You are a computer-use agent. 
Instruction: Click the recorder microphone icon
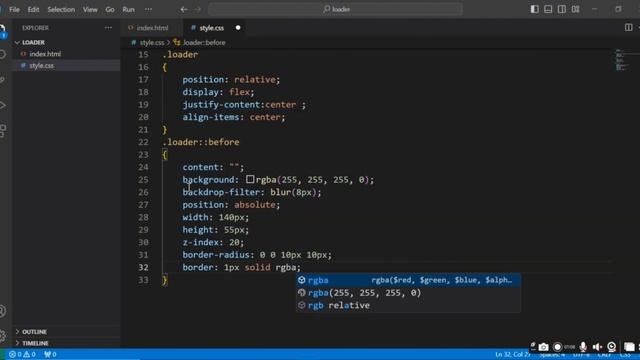583,347
